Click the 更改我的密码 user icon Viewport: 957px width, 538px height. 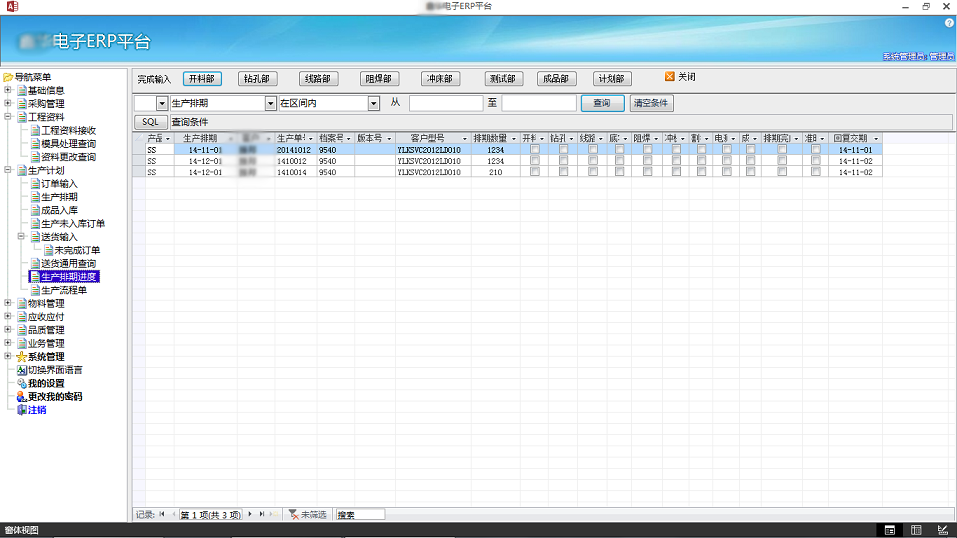(x=21, y=397)
